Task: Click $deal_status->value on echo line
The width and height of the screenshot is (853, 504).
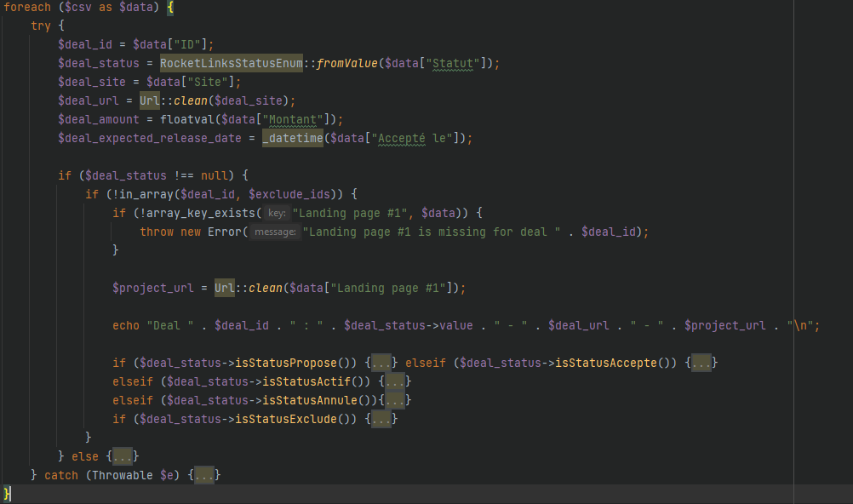Action: pos(408,325)
